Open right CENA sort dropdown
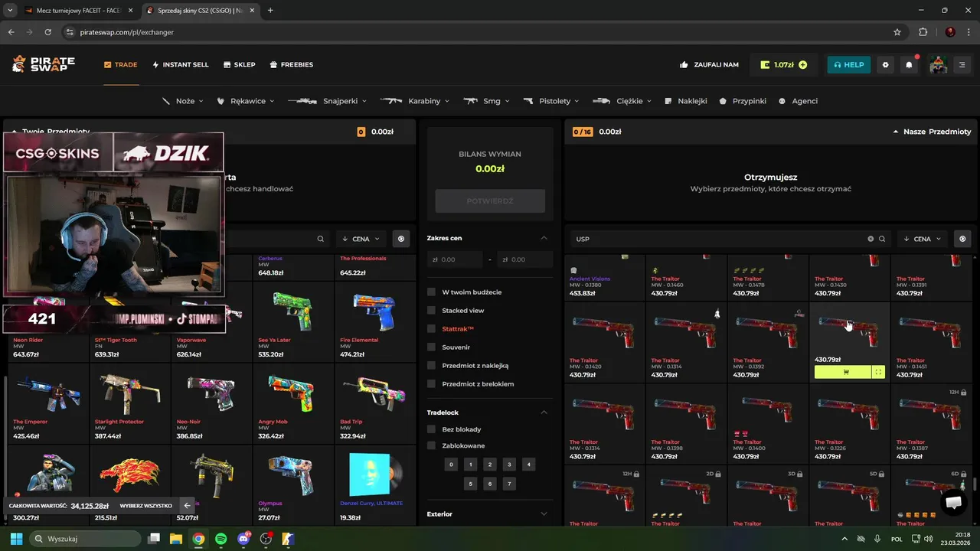The image size is (980, 551). click(923, 239)
